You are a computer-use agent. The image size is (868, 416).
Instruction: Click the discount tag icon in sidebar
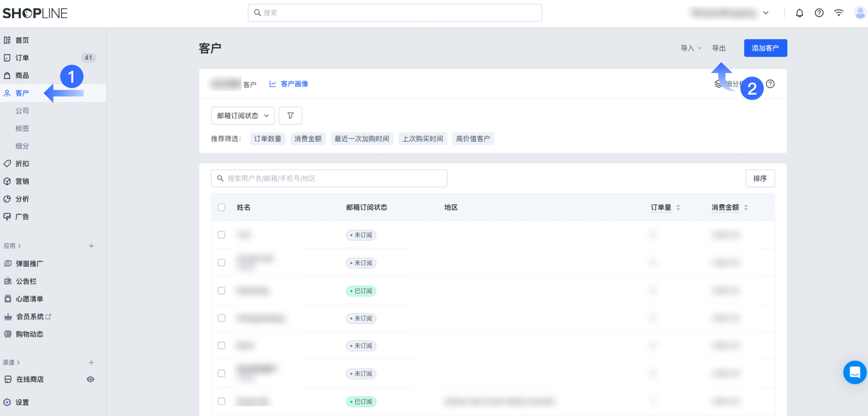pyautogui.click(x=7, y=164)
